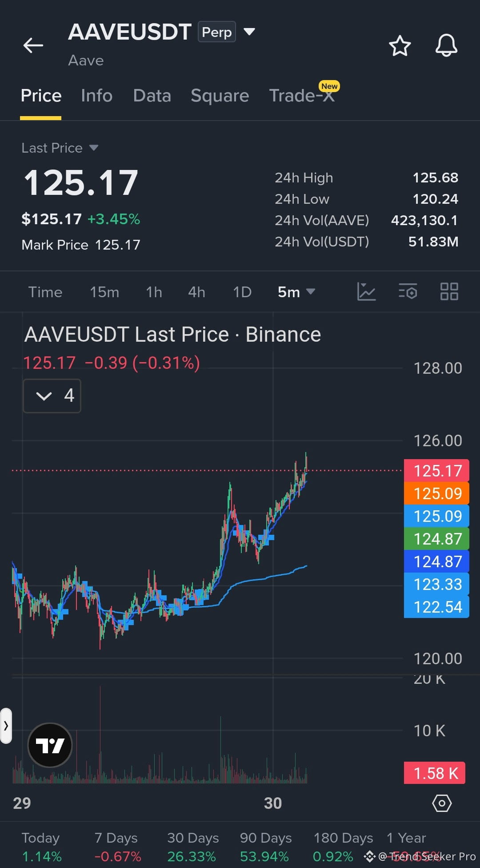Select the 4h chart interval
The image size is (480, 868).
(196, 292)
